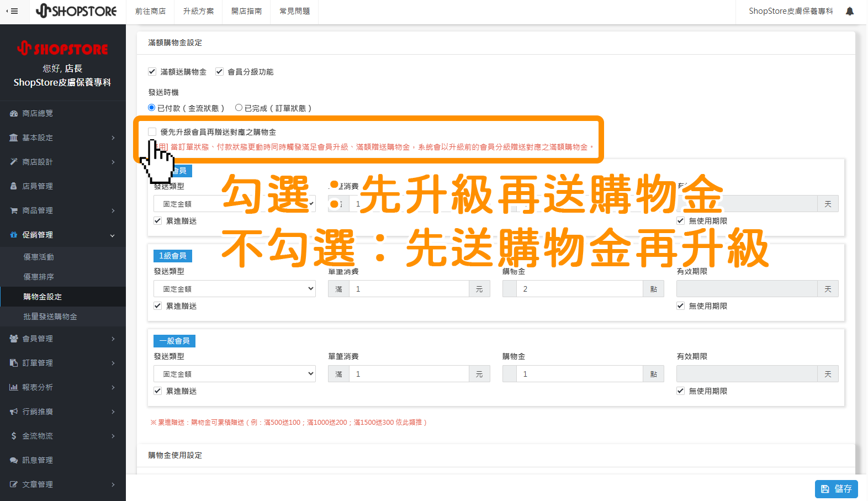The height and width of the screenshot is (501, 868).
Task: Click the 基本設定 bank icon
Action: coord(14,138)
